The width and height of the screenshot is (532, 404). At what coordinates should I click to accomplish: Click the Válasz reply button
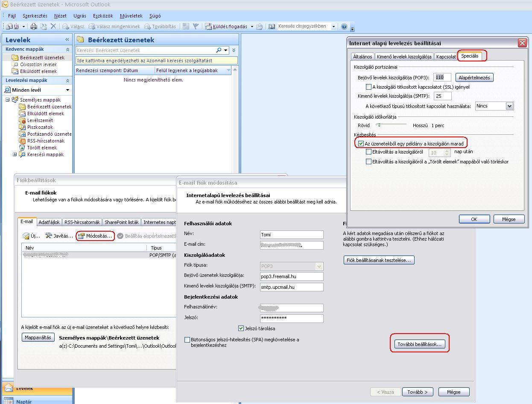click(x=73, y=26)
